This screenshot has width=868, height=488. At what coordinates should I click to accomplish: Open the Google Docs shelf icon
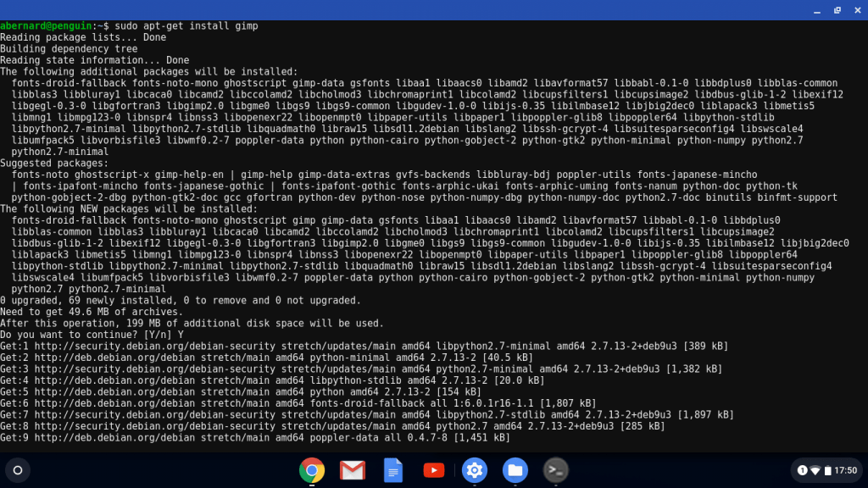[x=392, y=470]
